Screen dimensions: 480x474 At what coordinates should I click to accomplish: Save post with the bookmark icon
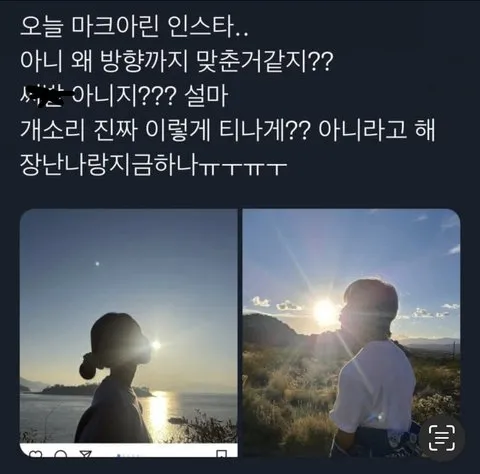point(222,454)
